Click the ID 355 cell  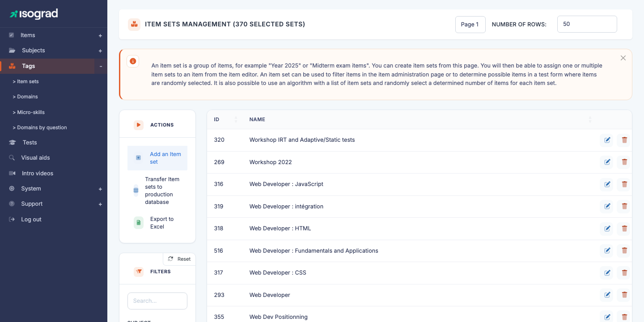tap(219, 317)
